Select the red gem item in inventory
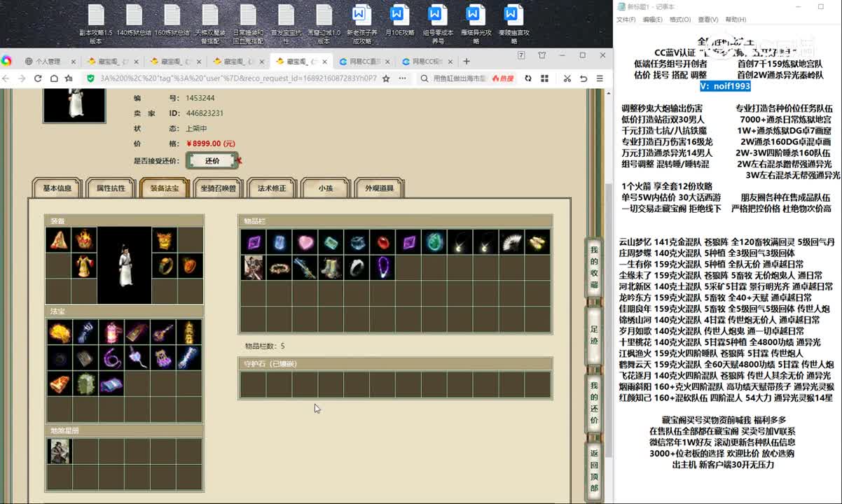 point(382,242)
